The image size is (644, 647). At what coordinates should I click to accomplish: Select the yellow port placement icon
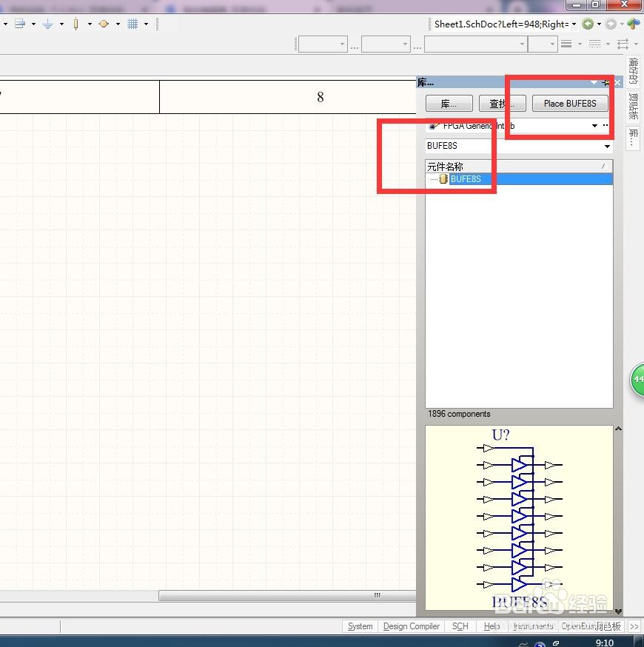104,24
